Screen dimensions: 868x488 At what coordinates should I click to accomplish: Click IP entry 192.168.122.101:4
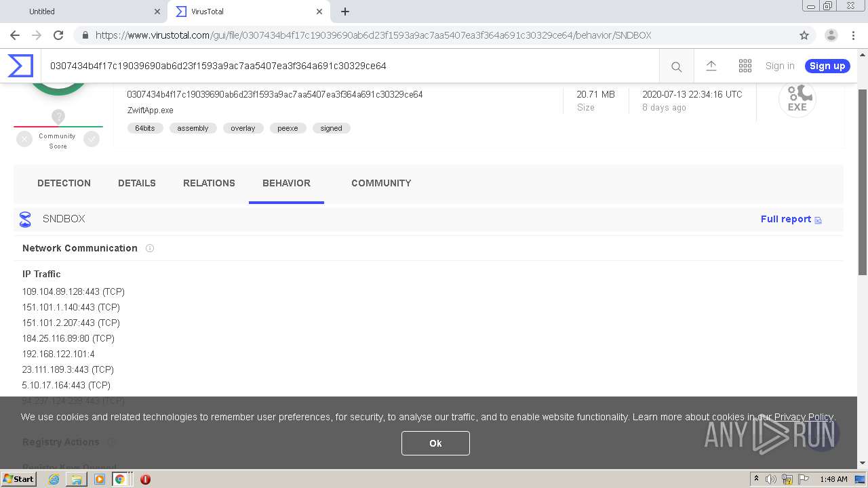point(58,354)
